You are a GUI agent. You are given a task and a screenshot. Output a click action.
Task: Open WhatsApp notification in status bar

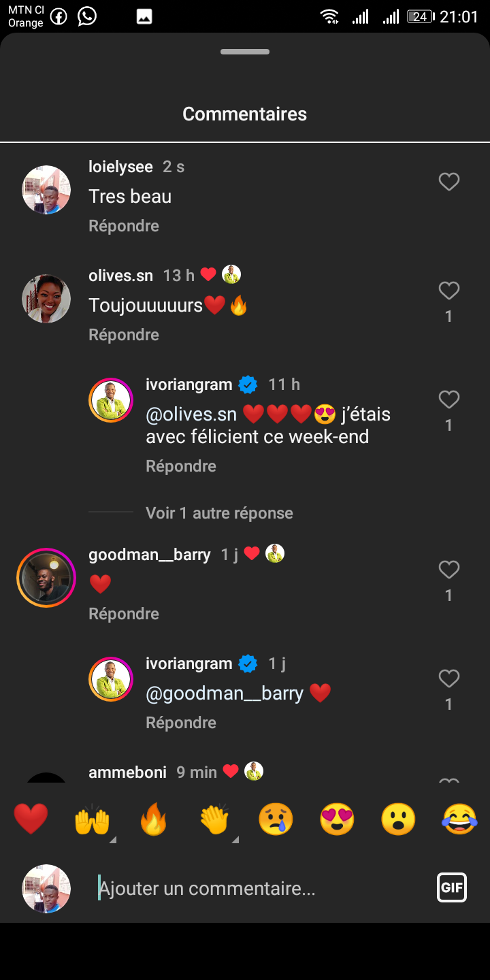click(87, 16)
